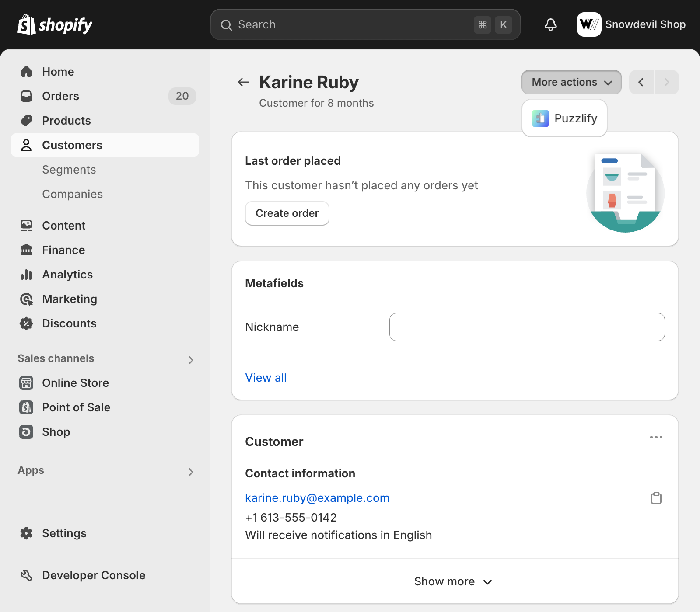This screenshot has width=700, height=612.
Task: Select Analytics in the sidebar
Action: (67, 275)
